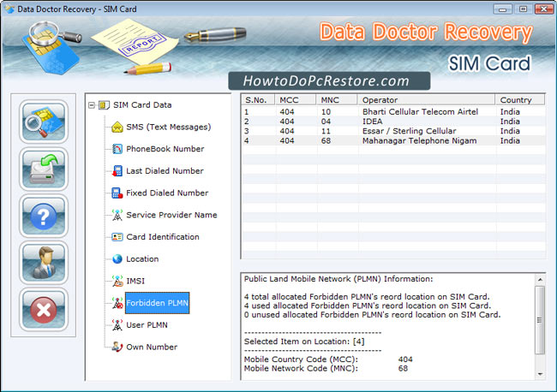Viewport: 557px width, 392px height.
Task: Click the Card Identification card icon
Action: 117,237
